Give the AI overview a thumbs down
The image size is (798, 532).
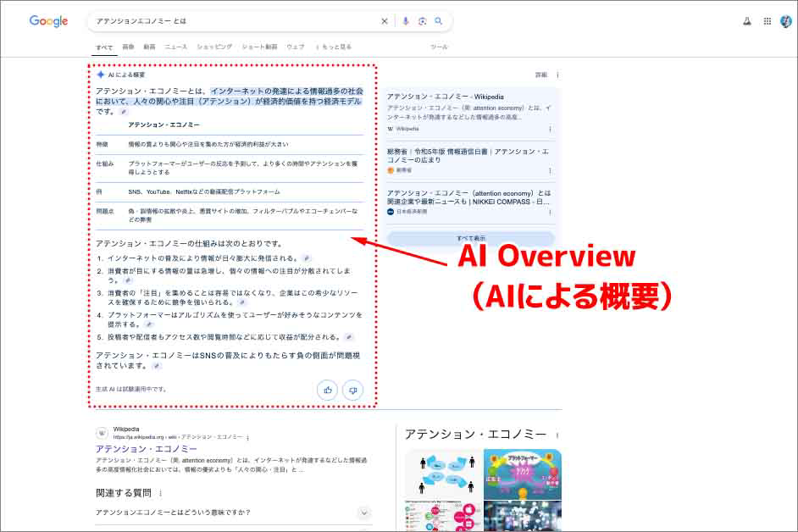[352, 390]
